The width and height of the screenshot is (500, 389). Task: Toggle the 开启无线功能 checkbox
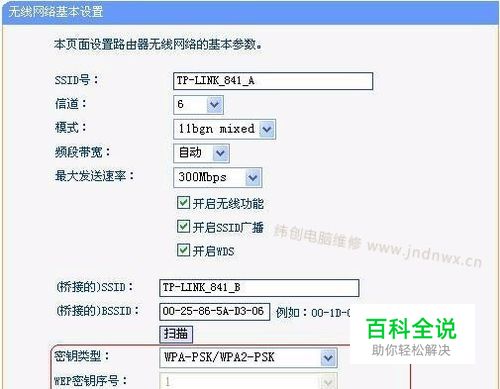[x=183, y=203]
